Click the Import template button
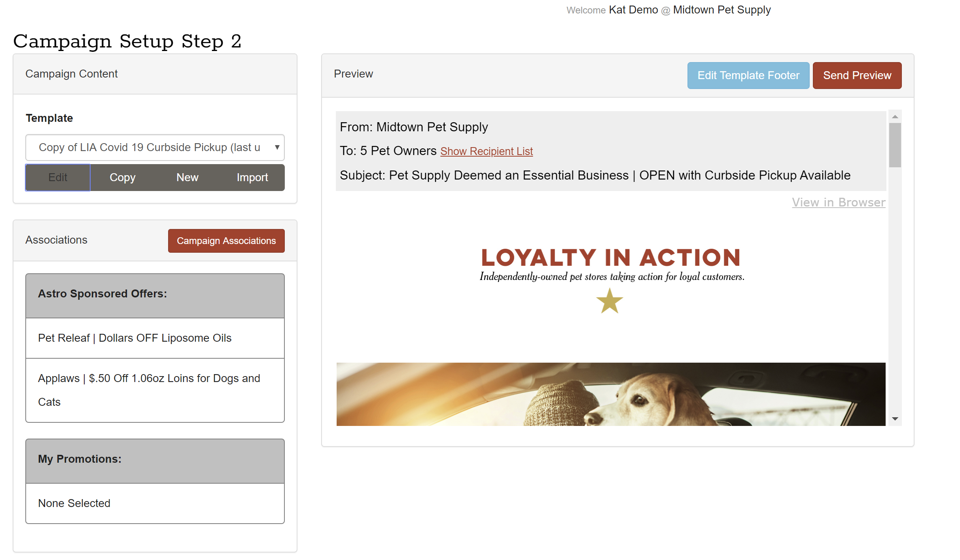960x560 pixels. (252, 178)
